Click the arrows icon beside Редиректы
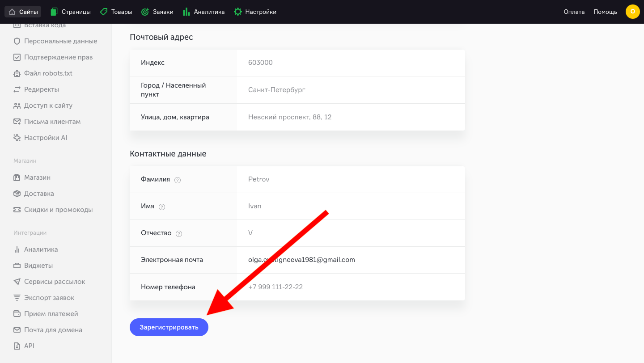 pyautogui.click(x=17, y=89)
